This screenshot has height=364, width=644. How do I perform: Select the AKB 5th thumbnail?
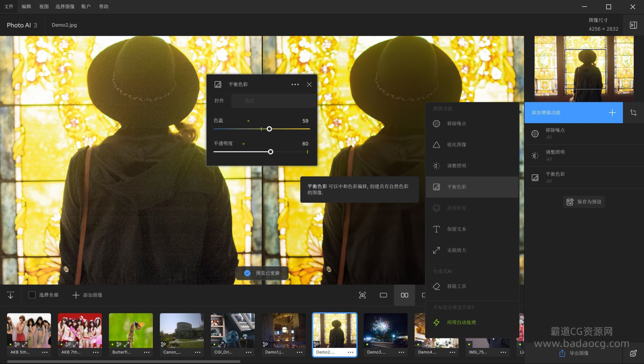(x=29, y=330)
